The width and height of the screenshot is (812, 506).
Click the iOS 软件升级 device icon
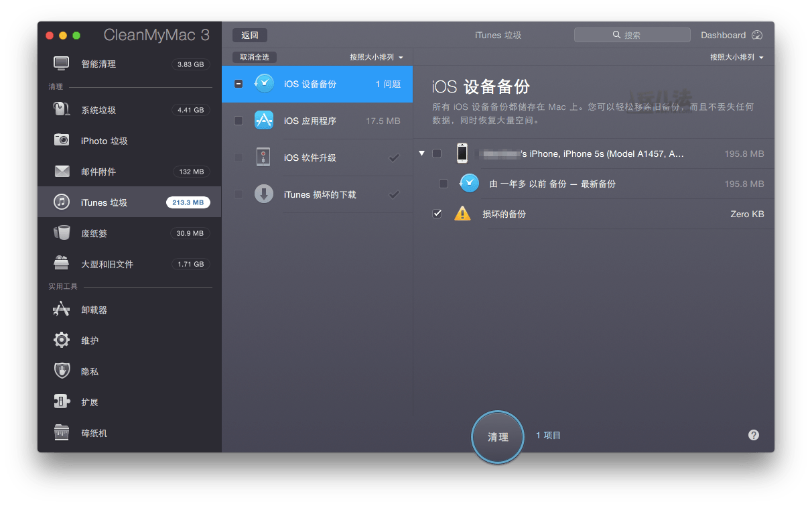click(x=264, y=157)
